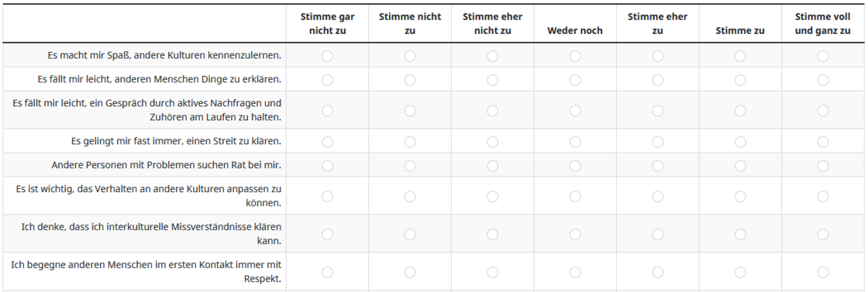Select 'Stimme zu' for meeting others mit Respekt
Image resolution: width=868 pixels, height=292 pixels.
740,272
